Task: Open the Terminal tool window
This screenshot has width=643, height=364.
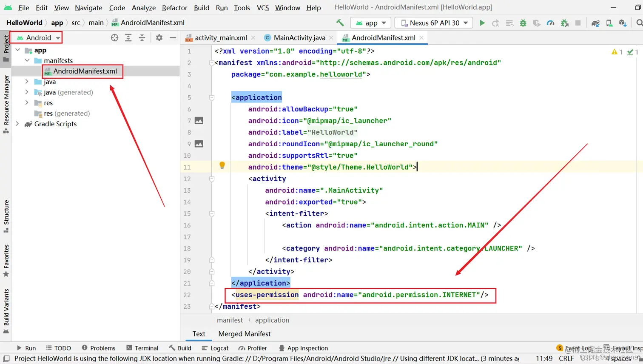Action: coord(142,348)
